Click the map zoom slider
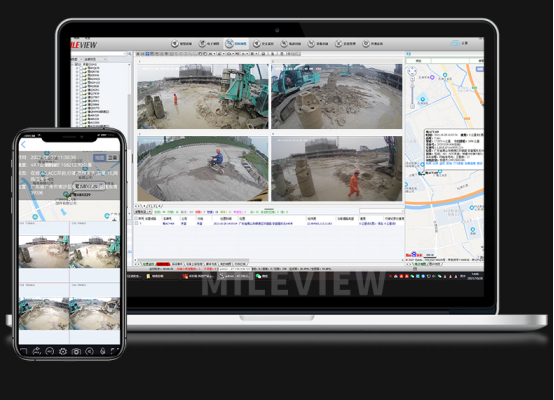554x400 pixels. click(412, 95)
